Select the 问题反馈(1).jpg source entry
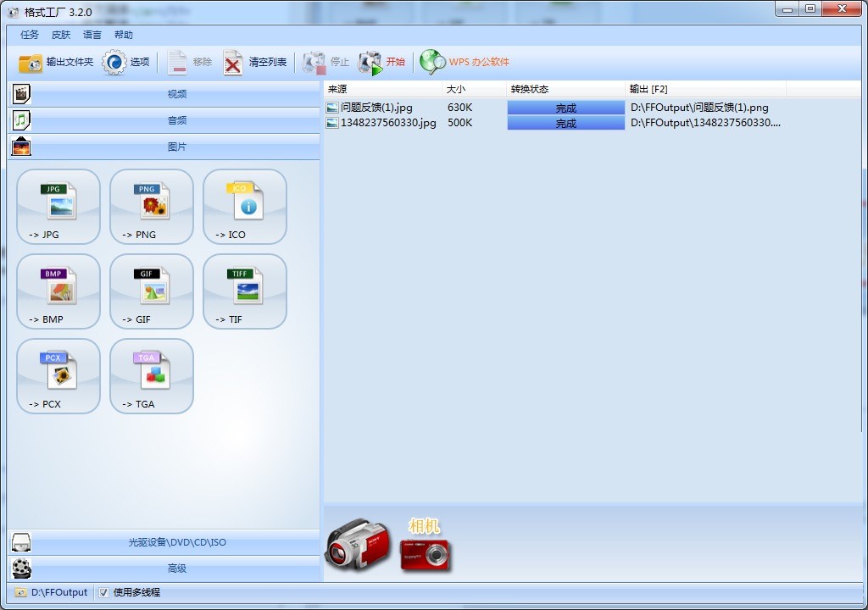This screenshot has width=868, height=610. pyautogui.click(x=376, y=108)
